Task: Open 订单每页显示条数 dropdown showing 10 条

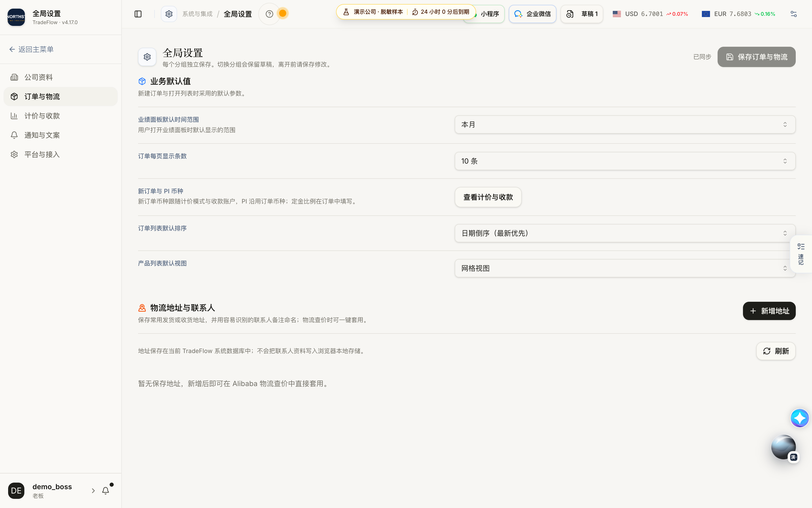Action: 625,161
